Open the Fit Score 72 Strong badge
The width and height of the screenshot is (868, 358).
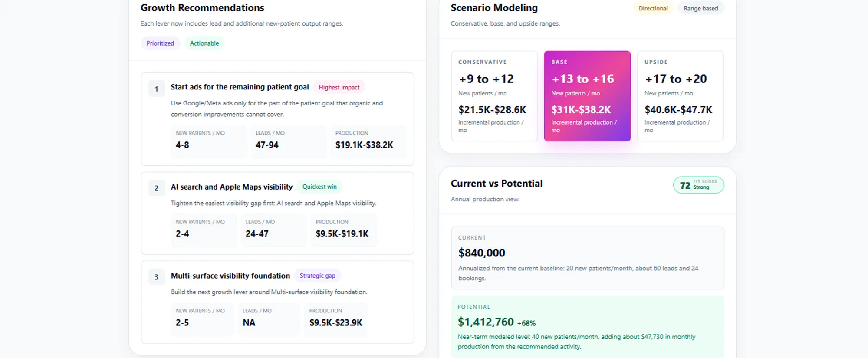(x=698, y=185)
